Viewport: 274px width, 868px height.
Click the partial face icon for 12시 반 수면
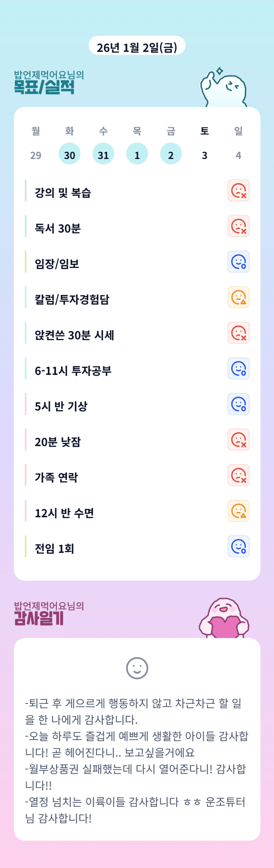pos(238,511)
